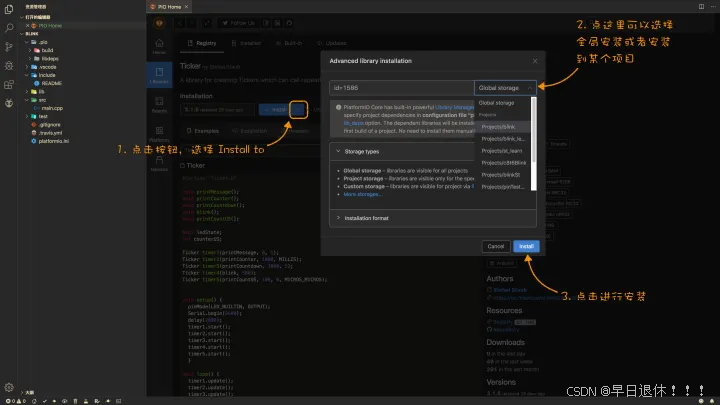Screen dimensions: 720x405
Task: Open the Explorer view in activity bar
Action: [9, 9]
